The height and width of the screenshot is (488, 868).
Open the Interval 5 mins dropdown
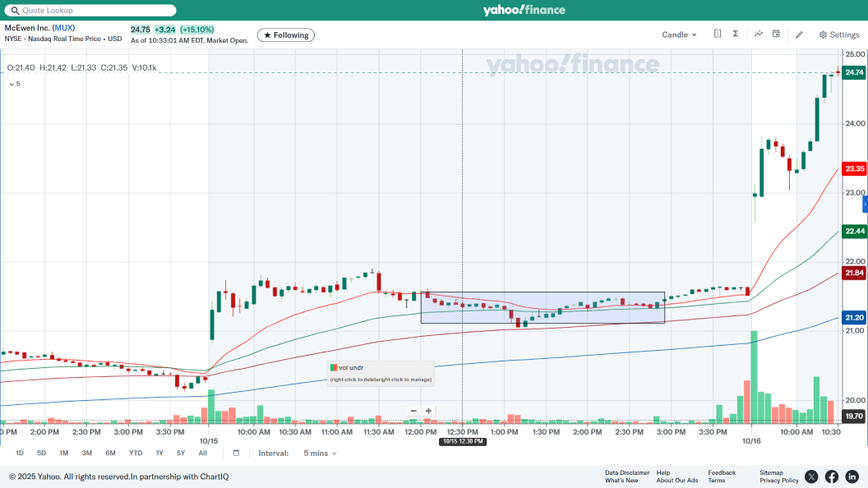320,453
